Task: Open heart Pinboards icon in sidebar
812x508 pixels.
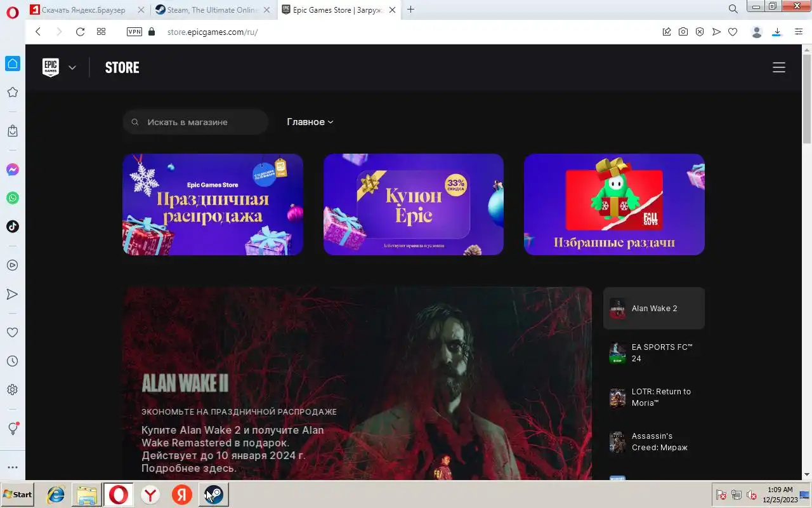Action: point(12,332)
